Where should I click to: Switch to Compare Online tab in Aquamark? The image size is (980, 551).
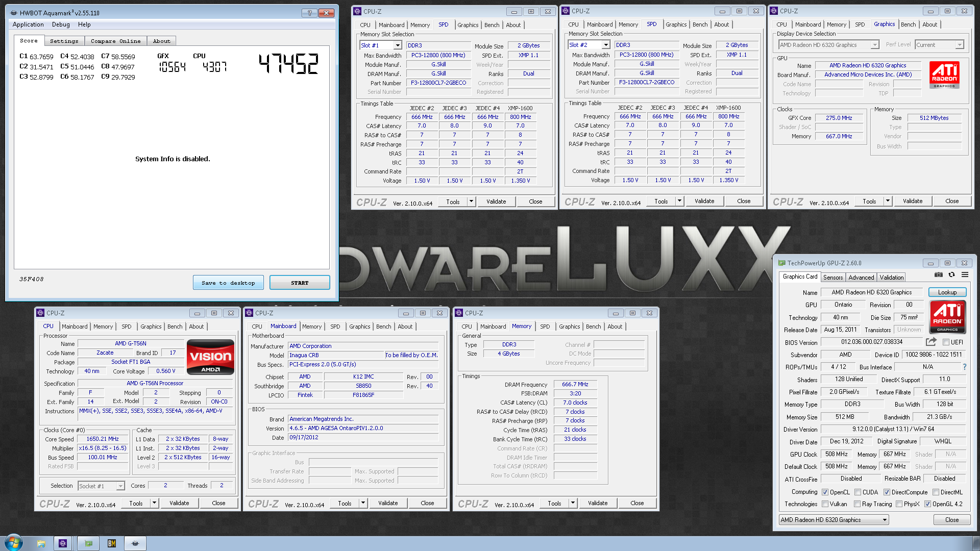pyautogui.click(x=115, y=41)
